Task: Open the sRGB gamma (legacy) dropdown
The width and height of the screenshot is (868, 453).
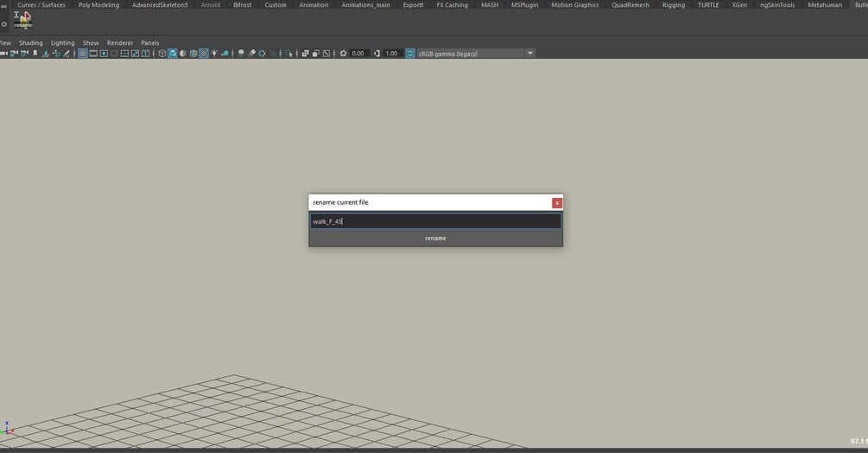Action: 476,53
